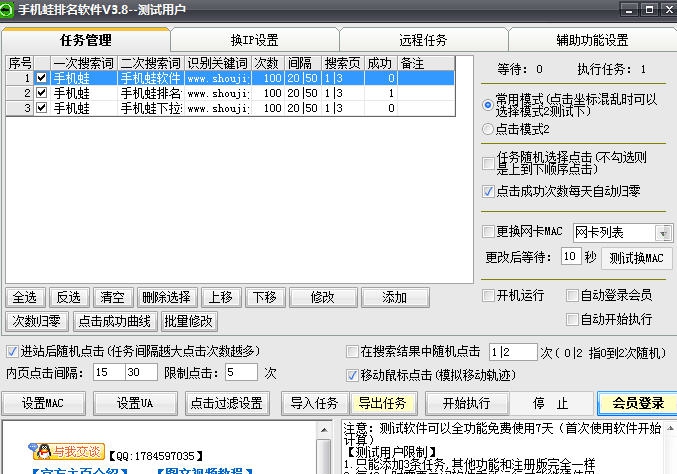This screenshot has height=474, width=677.
Task: Open the 换IP设置 tab
Action: pyautogui.click(x=254, y=40)
